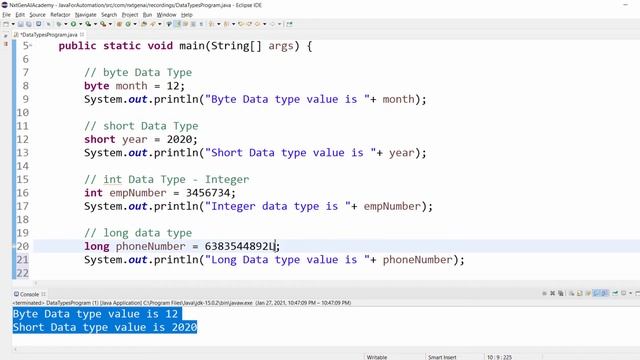Screen dimensions: 640x360
Task: Toggle Show Console on standard error change
Action: point(604,293)
